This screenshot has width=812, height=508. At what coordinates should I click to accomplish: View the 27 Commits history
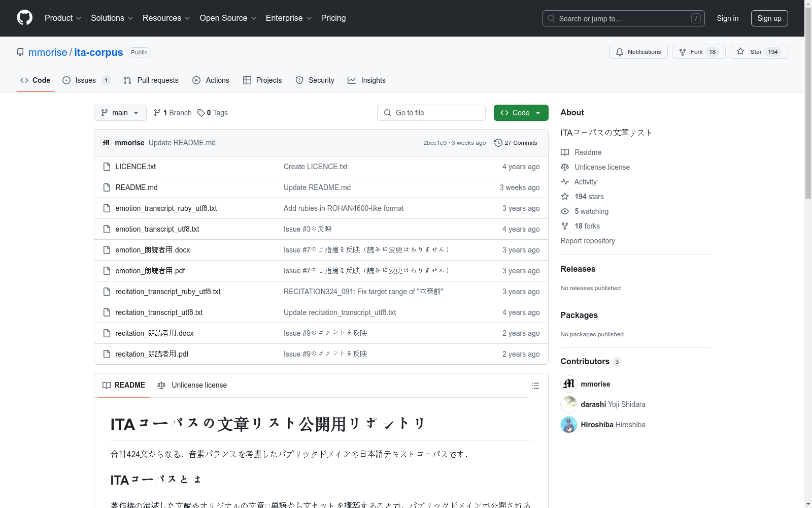516,143
